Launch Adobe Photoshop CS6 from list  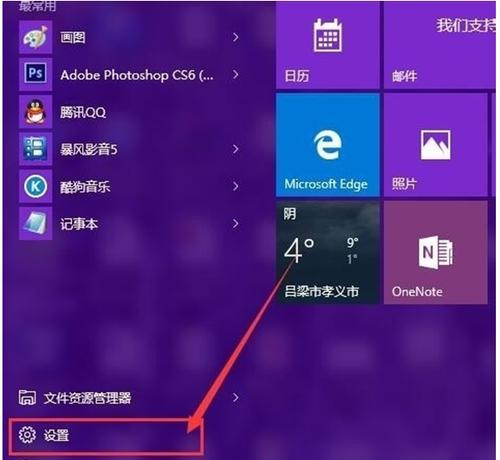(x=129, y=75)
